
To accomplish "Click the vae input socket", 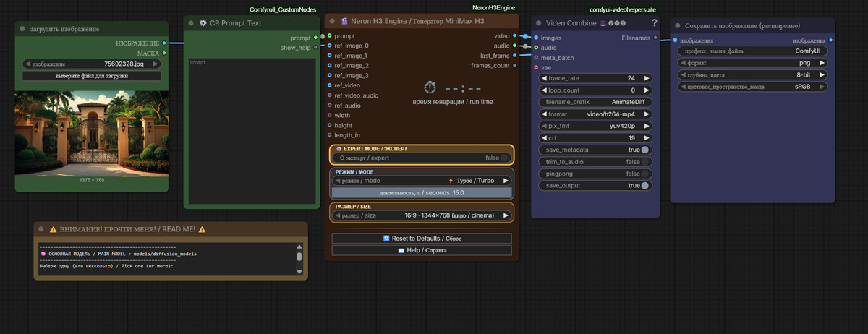I will 535,67.
